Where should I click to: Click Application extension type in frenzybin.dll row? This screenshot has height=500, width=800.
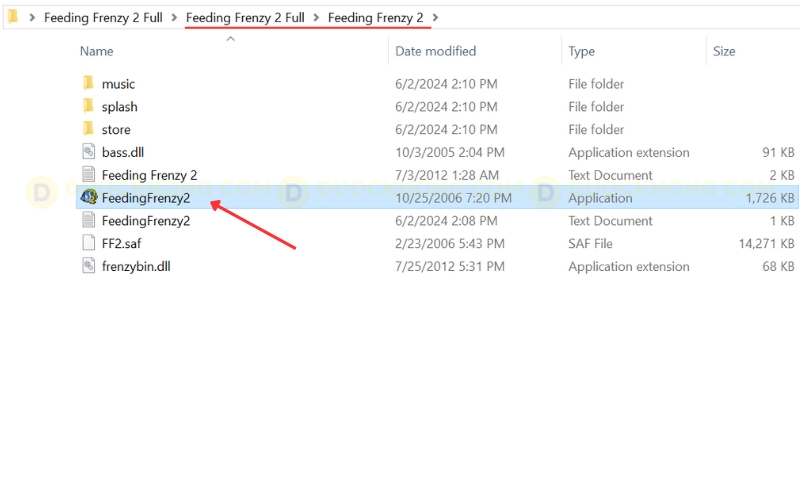coord(629,266)
